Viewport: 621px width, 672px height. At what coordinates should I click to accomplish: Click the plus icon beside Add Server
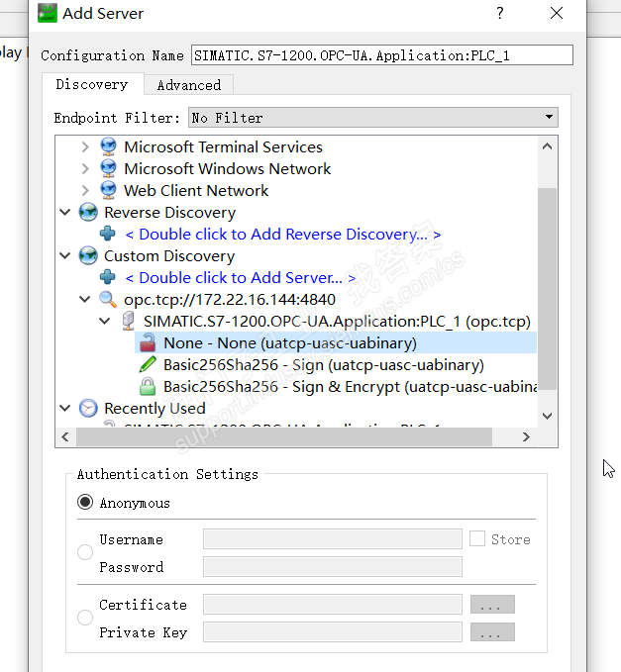click(108, 277)
